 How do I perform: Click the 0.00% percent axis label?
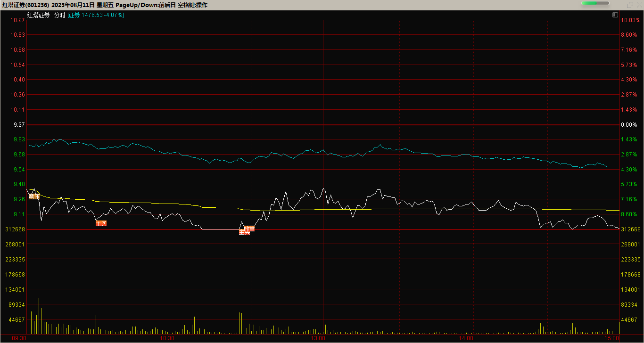(x=629, y=125)
